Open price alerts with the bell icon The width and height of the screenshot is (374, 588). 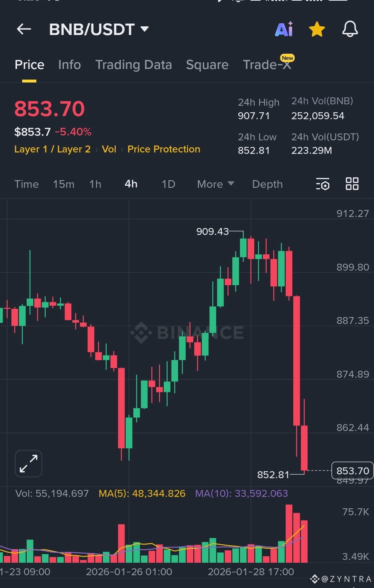tap(349, 29)
